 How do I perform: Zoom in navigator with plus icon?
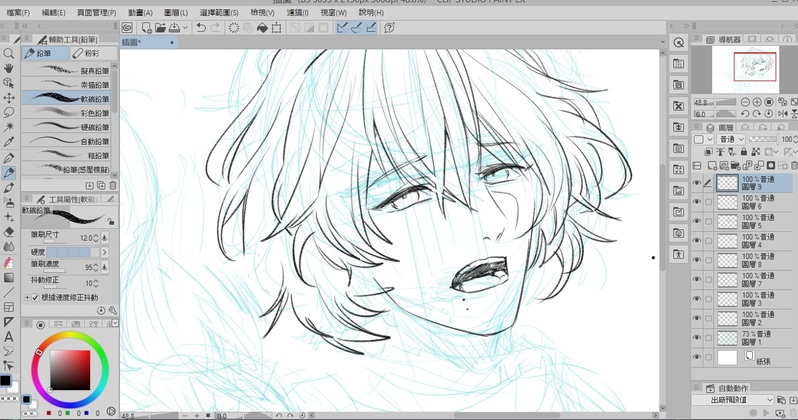coord(757,102)
